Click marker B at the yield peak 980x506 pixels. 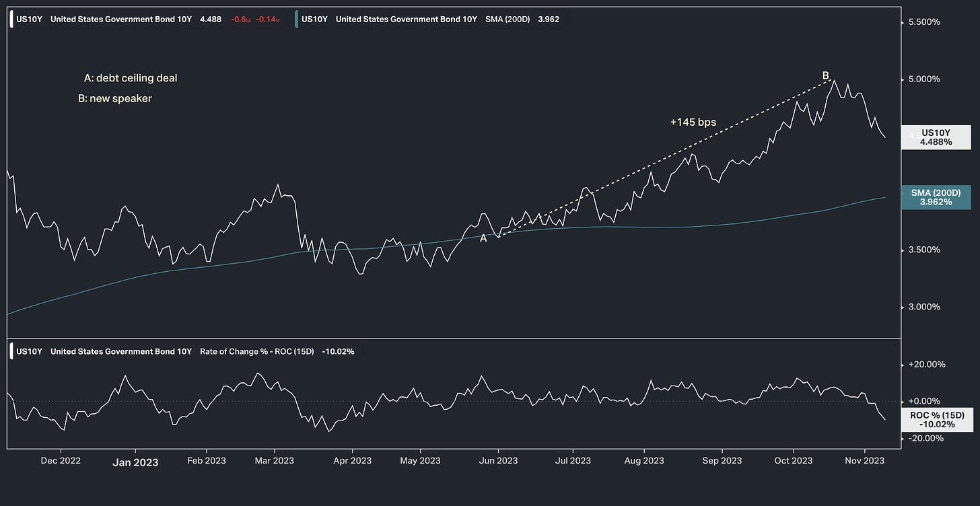tap(826, 75)
